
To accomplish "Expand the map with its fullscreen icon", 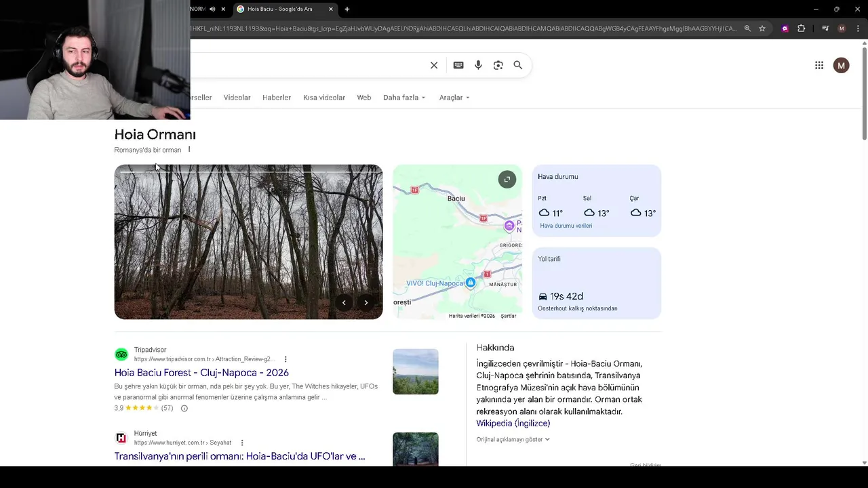I will (507, 180).
